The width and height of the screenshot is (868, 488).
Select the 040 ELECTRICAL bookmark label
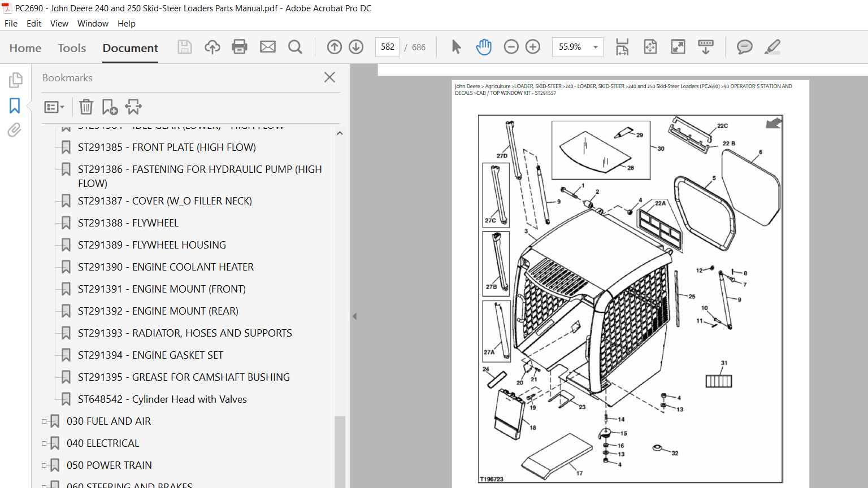coord(103,443)
